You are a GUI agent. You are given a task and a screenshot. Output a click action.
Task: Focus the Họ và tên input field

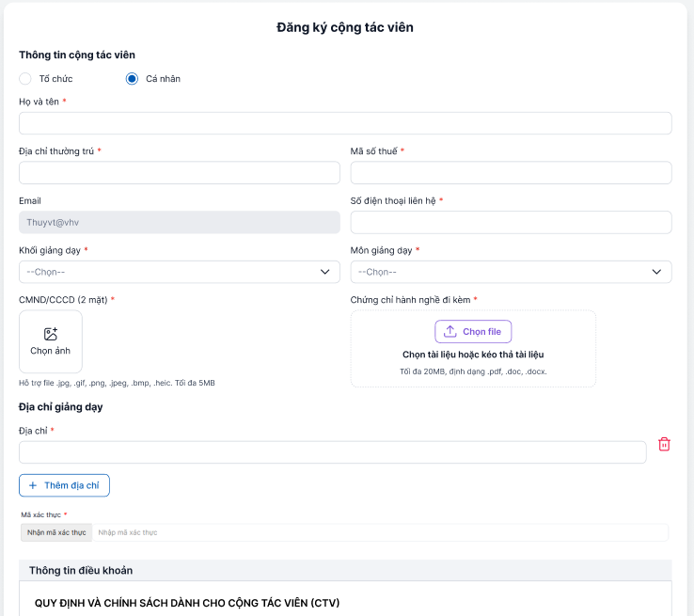tap(345, 123)
